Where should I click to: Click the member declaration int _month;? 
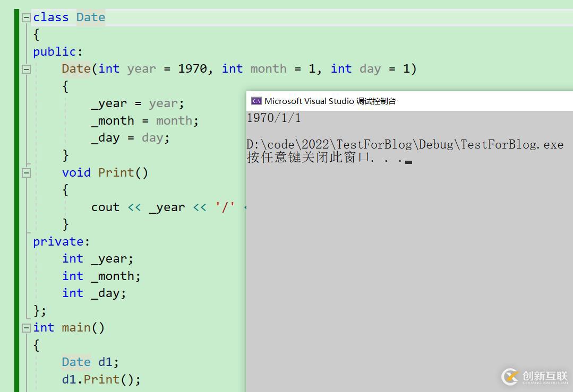(101, 276)
